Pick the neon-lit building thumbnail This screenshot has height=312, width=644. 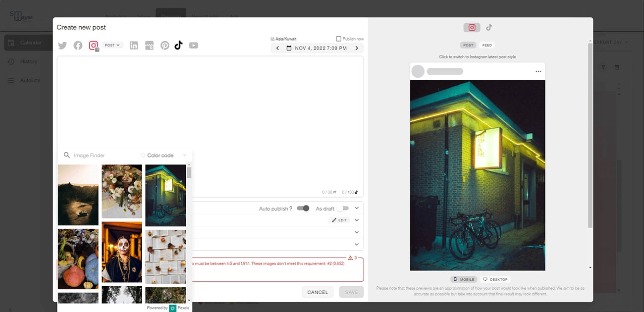[165, 195]
